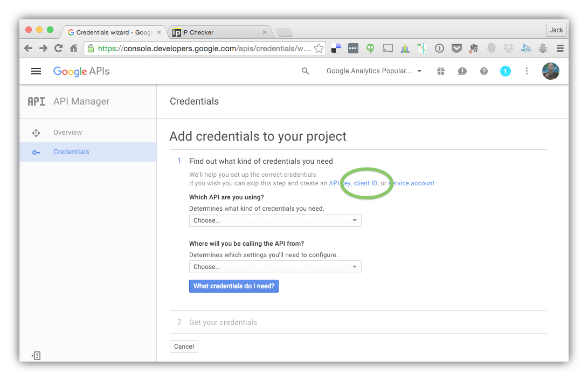Click the Jack profile button
The image size is (588, 381).
[556, 30]
